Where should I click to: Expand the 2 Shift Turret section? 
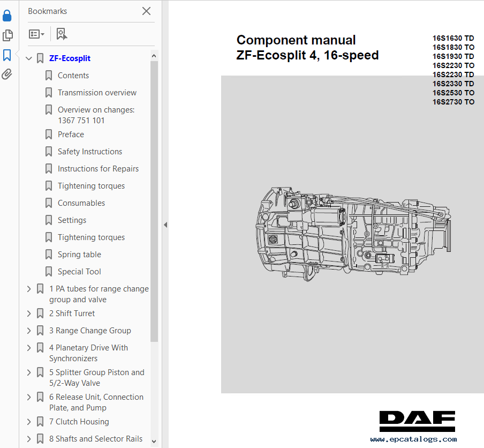pos(29,313)
